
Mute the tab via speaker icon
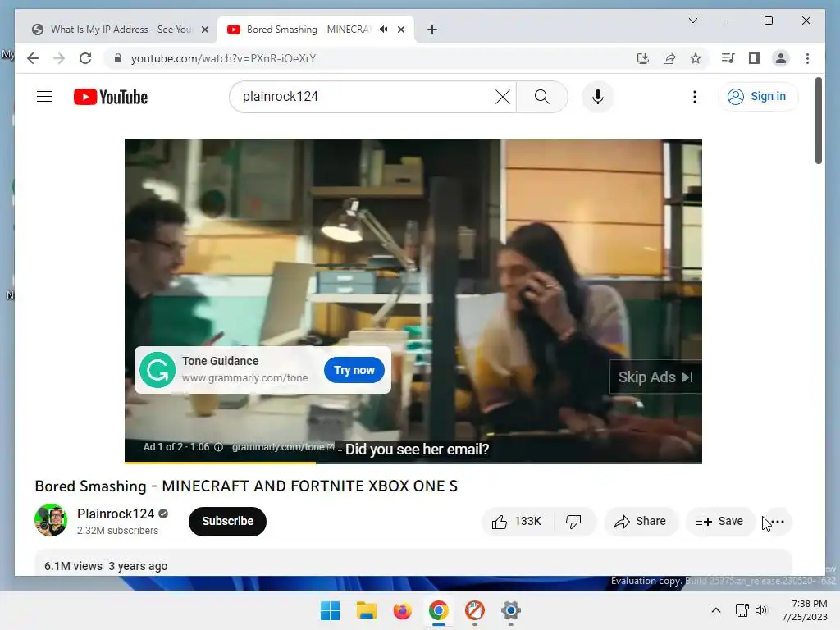click(384, 30)
